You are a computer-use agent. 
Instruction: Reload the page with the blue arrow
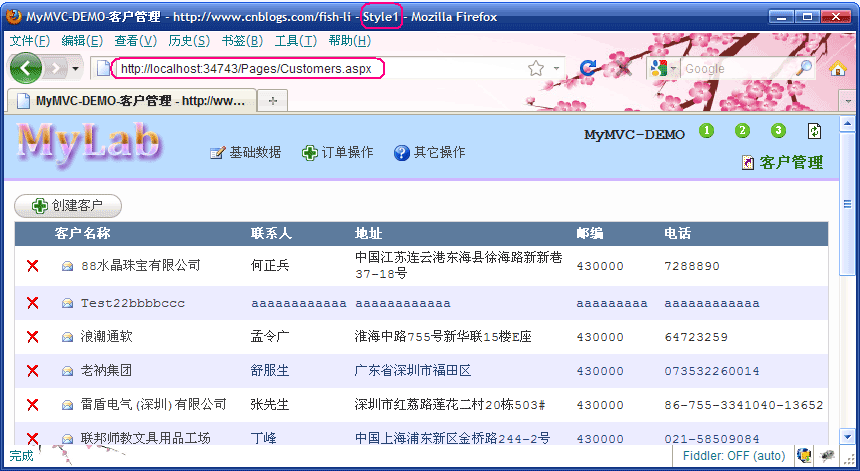coord(588,68)
